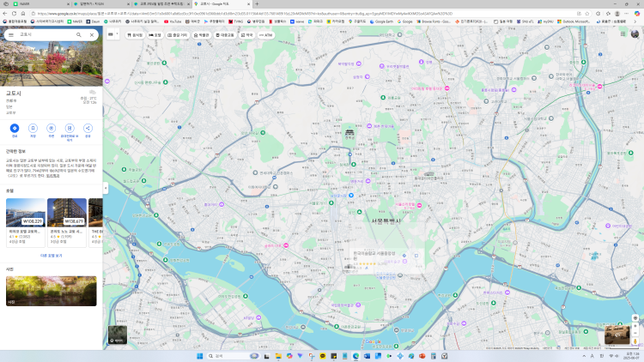Open the browser settings ellipsis menu

click(626, 14)
